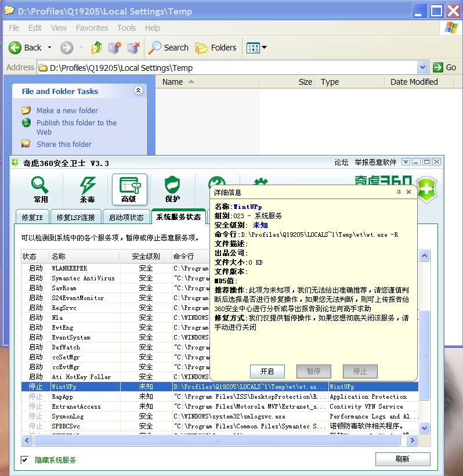
Task: Click the Make a new folder icon
Action: click(x=26, y=110)
